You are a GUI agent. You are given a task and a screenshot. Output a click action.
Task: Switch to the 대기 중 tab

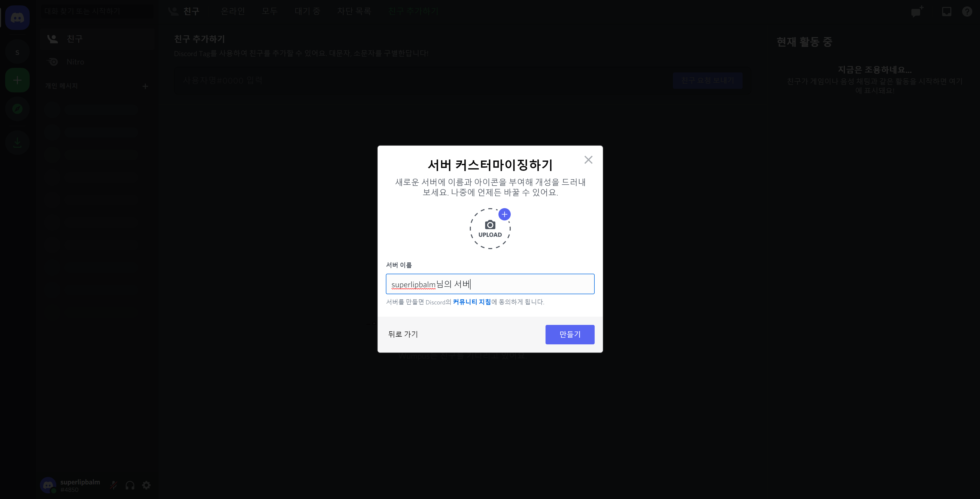click(307, 12)
